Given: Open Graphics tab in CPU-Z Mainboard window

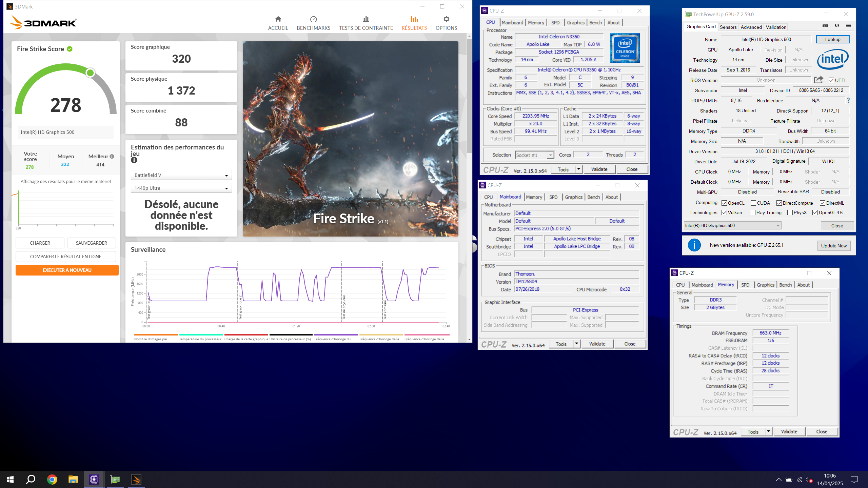Looking at the screenshot, I should tap(574, 197).
